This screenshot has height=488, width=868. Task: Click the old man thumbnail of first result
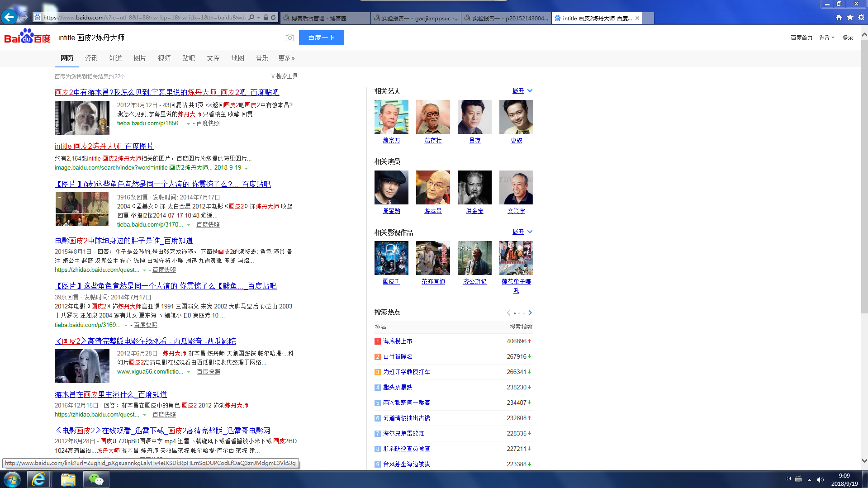tap(82, 118)
